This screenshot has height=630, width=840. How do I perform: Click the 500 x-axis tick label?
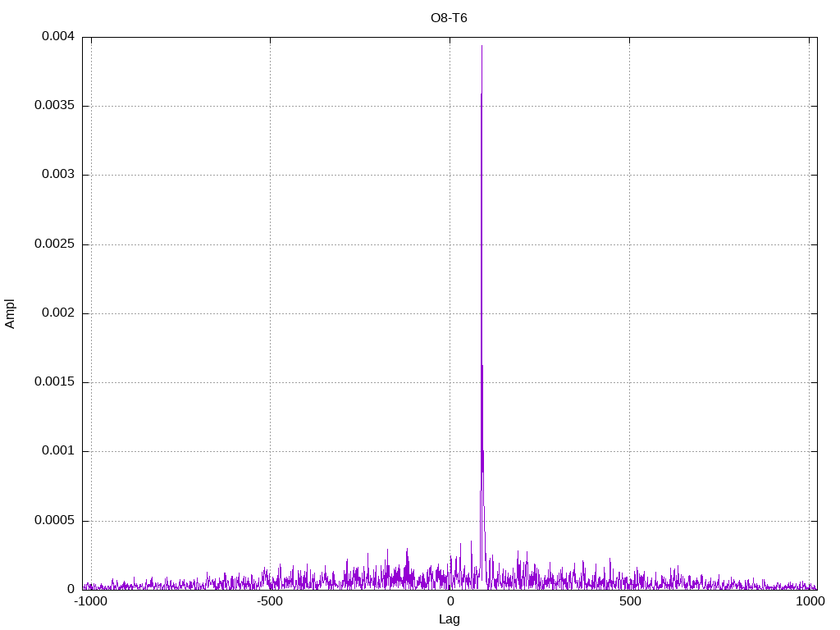(629, 602)
